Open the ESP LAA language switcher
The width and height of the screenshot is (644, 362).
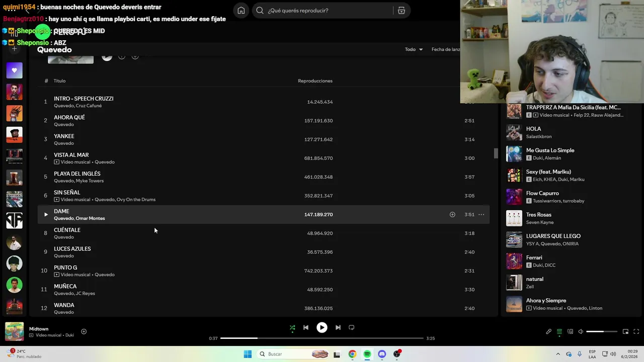coord(592,354)
